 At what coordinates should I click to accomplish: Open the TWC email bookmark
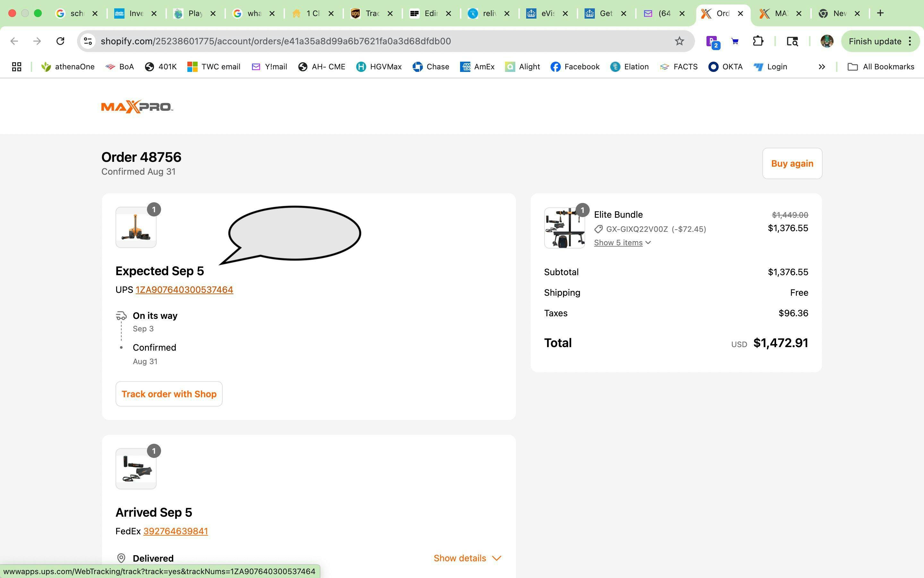[x=214, y=67]
